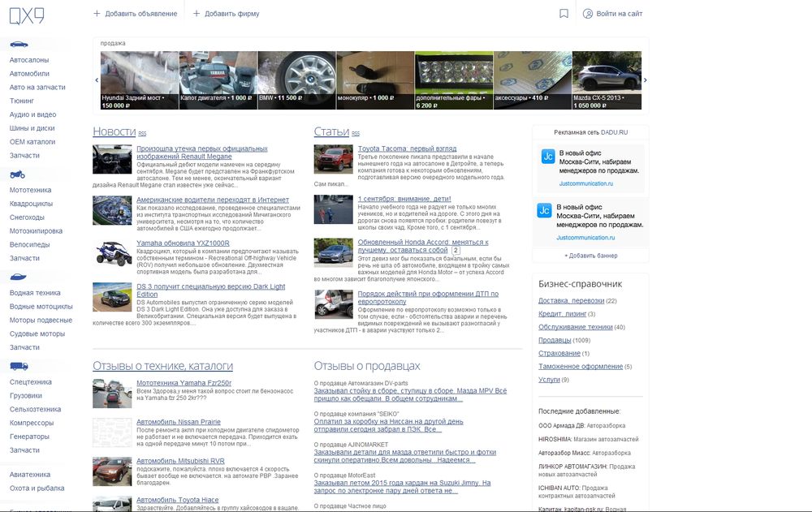The height and width of the screenshot is (512, 812).
Task: Open Мототехника Yamaha Fzr250r review
Action: (184, 383)
